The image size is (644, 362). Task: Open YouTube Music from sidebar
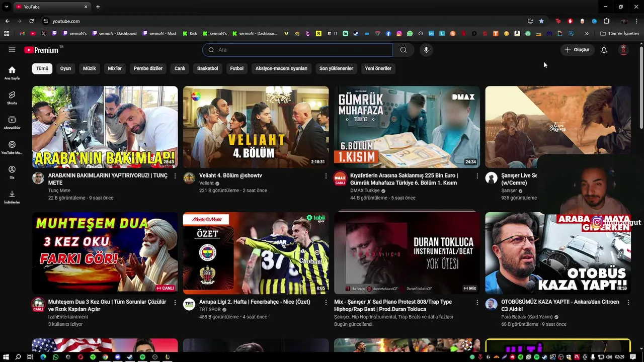(12, 147)
